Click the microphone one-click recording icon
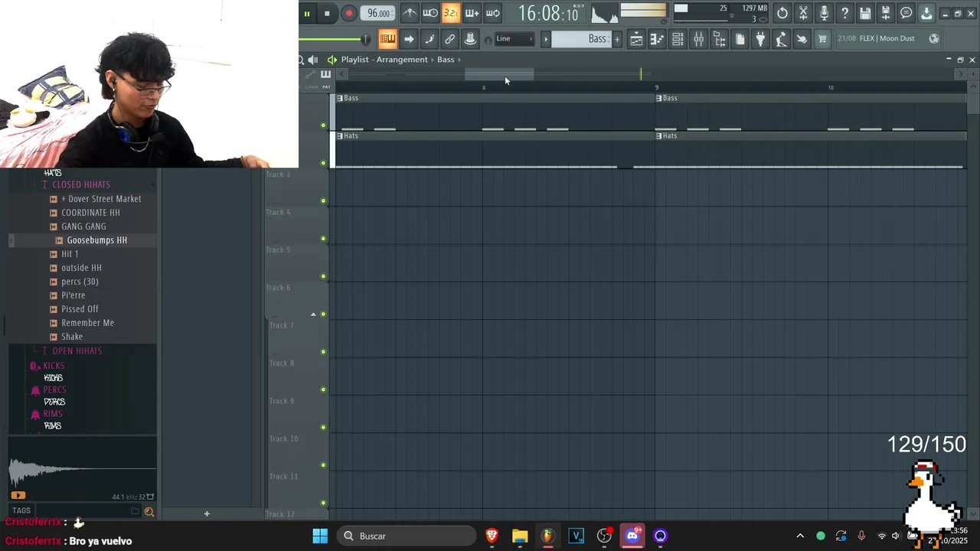 click(x=824, y=13)
